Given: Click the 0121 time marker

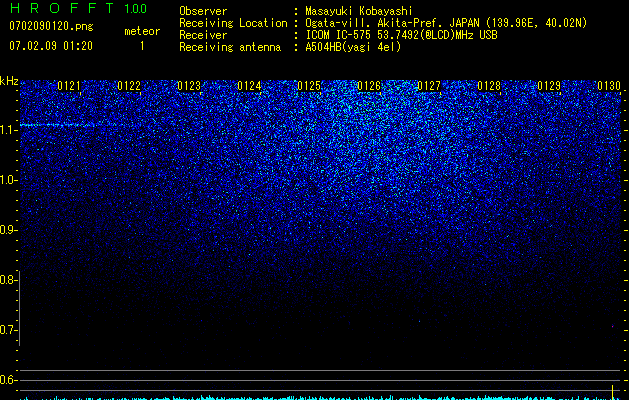Looking at the screenshot, I should point(69,86).
